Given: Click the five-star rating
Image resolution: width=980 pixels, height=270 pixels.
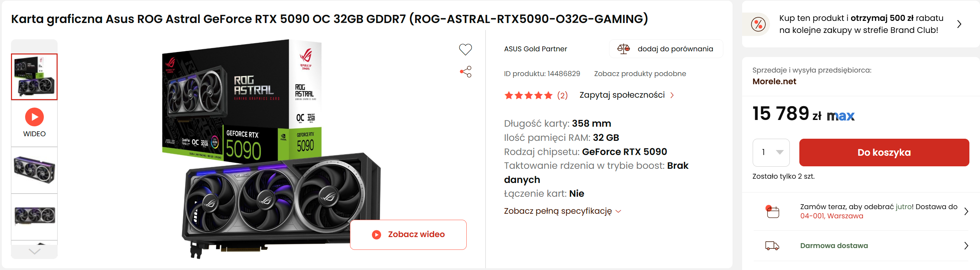Looking at the screenshot, I should pos(528,95).
